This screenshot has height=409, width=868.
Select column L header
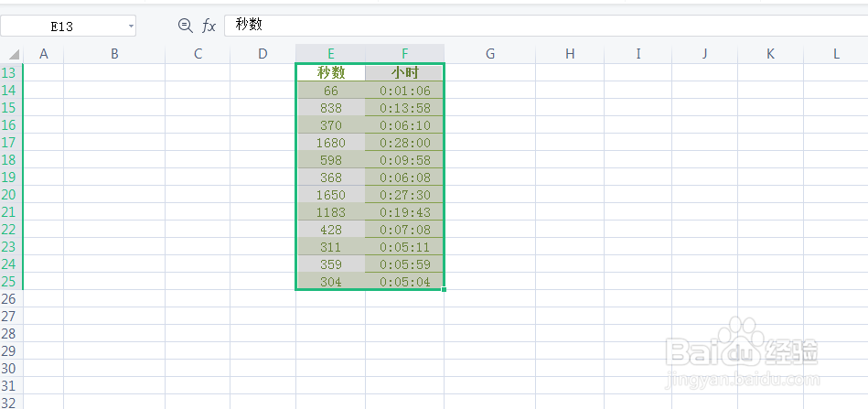point(836,54)
